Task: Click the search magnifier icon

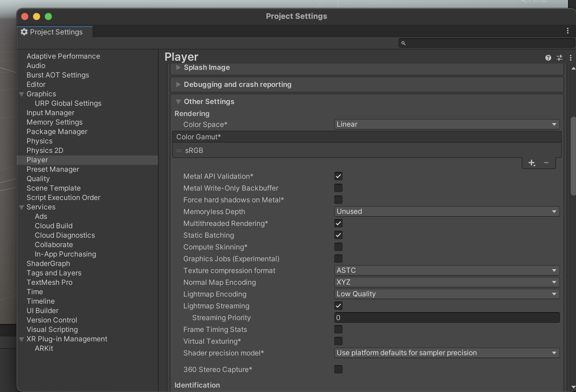Action: point(404,43)
